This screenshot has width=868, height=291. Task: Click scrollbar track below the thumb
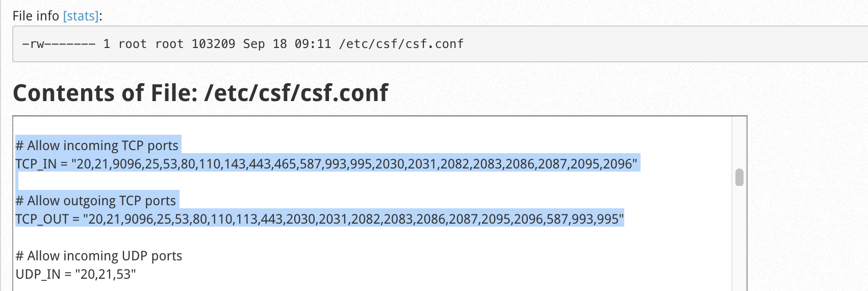click(x=739, y=238)
